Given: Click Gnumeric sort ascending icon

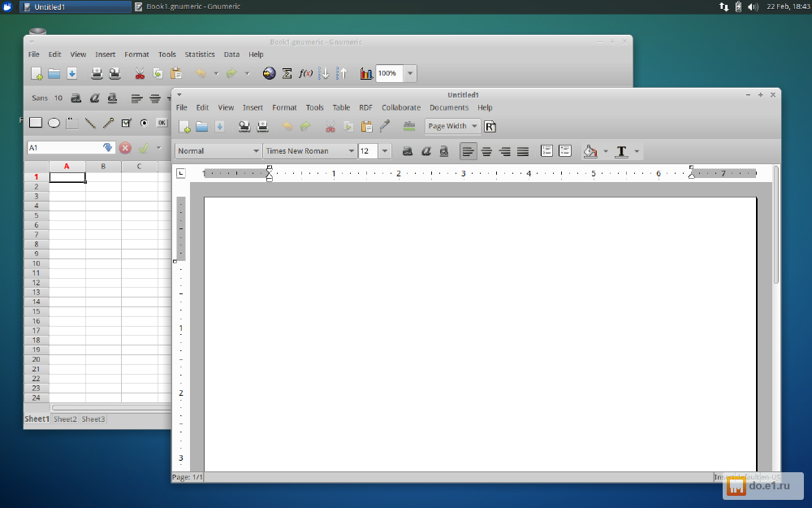Looking at the screenshot, I should [x=324, y=73].
